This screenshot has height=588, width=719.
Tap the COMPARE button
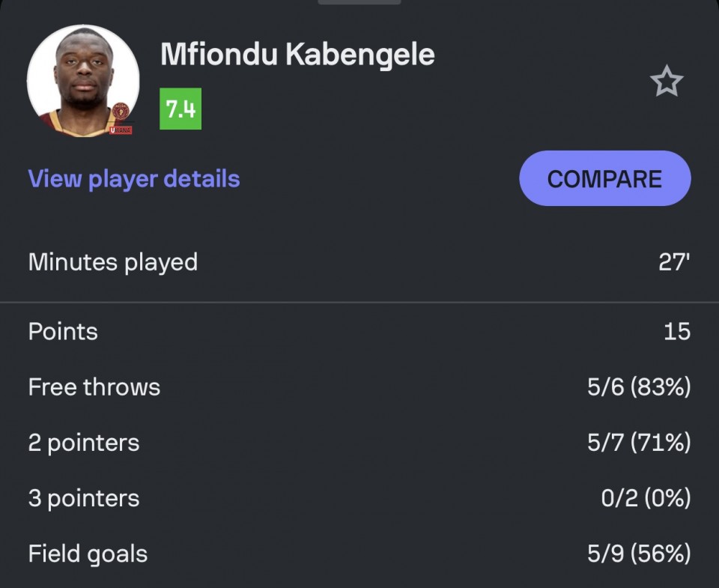(x=605, y=178)
